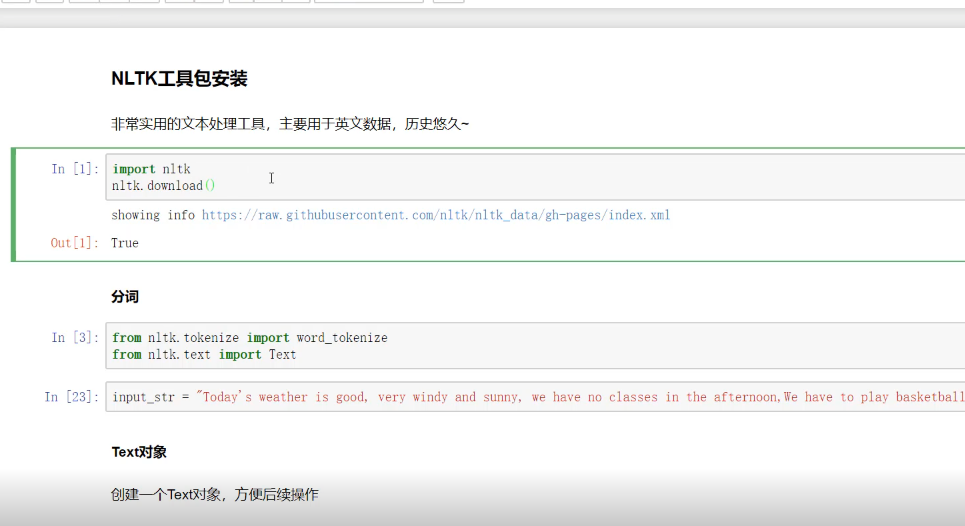Click the 'from nltk.text import Text' line

click(x=204, y=354)
